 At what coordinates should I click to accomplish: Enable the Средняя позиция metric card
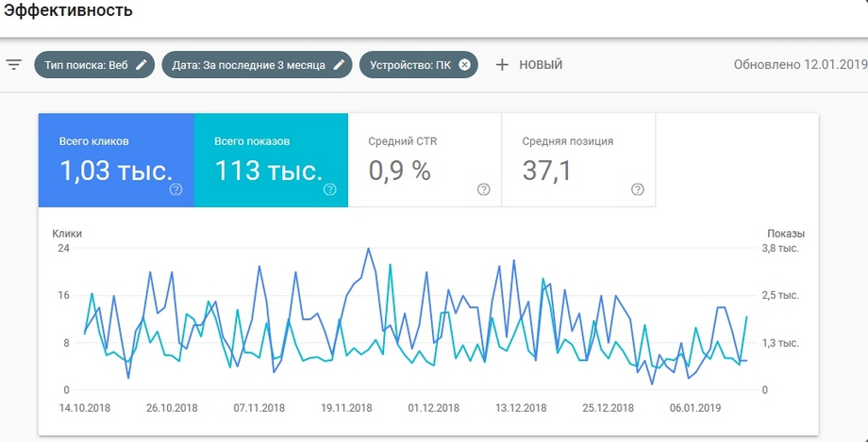(x=578, y=160)
